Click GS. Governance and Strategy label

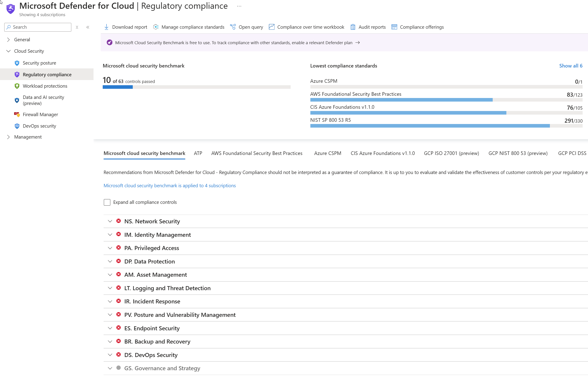[x=162, y=368]
